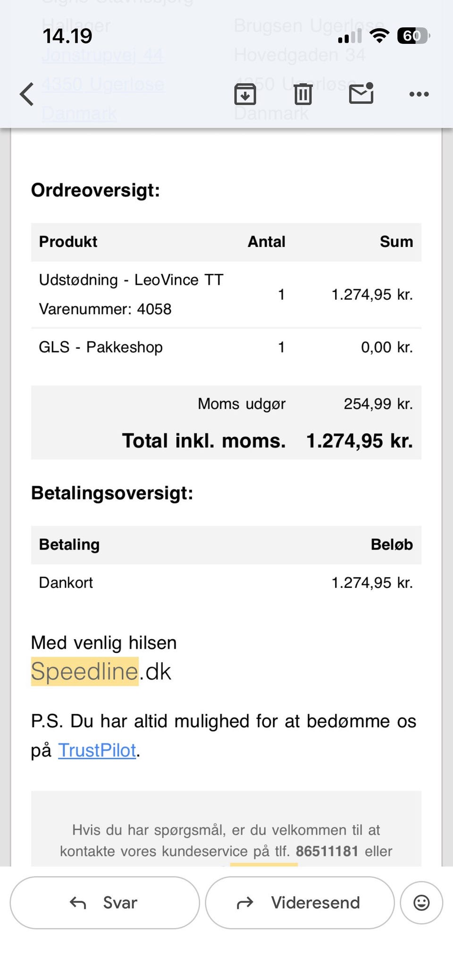
Task: Open the three-dot more options menu
Action: [x=419, y=94]
